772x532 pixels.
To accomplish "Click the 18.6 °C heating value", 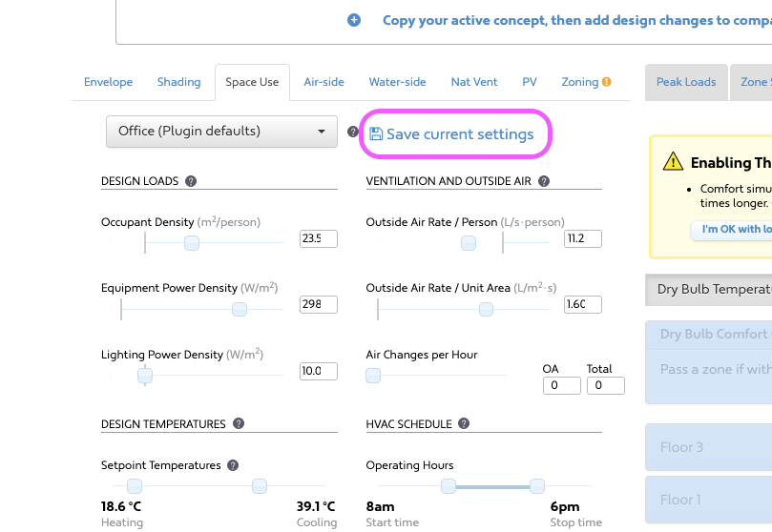I will pyautogui.click(x=121, y=506).
